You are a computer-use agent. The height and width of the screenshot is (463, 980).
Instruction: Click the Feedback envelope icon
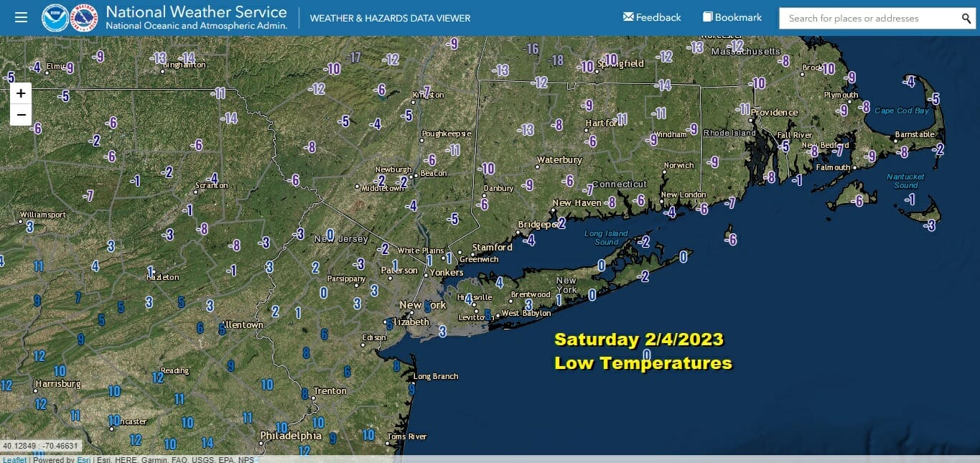coord(628,17)
